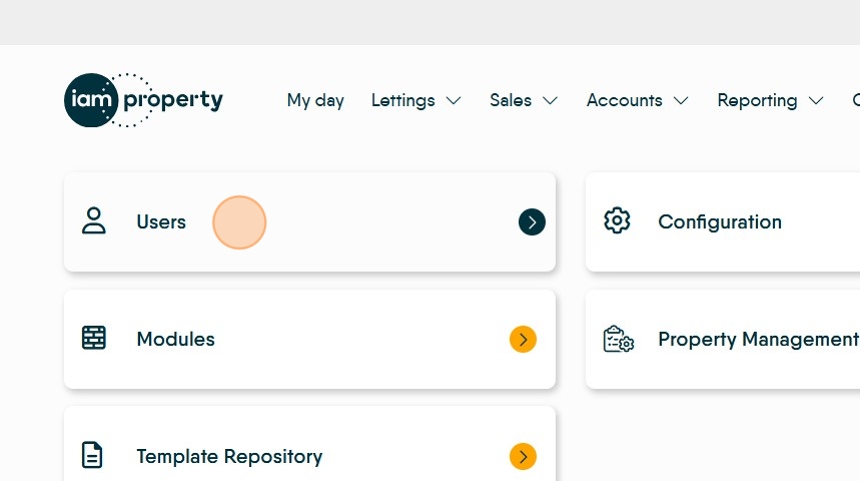Click the orange arrow on the Modules card
860x481 pixels.
523,339
